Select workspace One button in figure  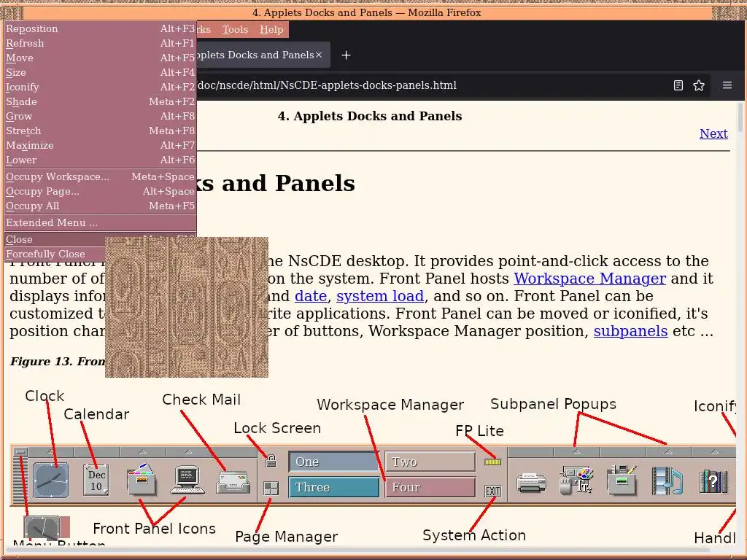[x=334, y=462]
